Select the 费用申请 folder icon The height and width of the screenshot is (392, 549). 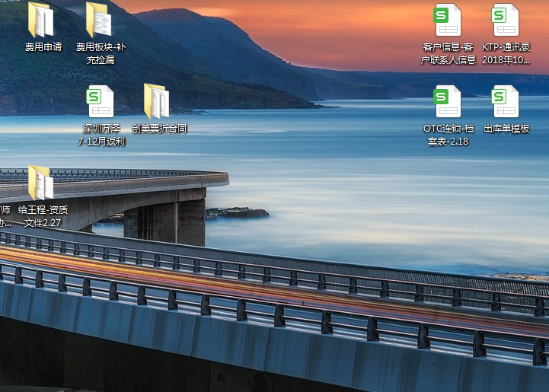tap(41, 21)
